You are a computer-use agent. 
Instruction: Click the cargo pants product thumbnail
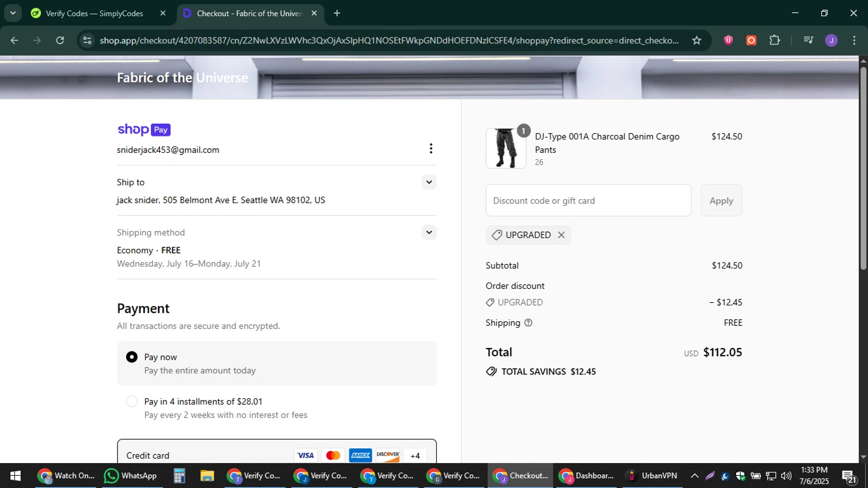506,148
